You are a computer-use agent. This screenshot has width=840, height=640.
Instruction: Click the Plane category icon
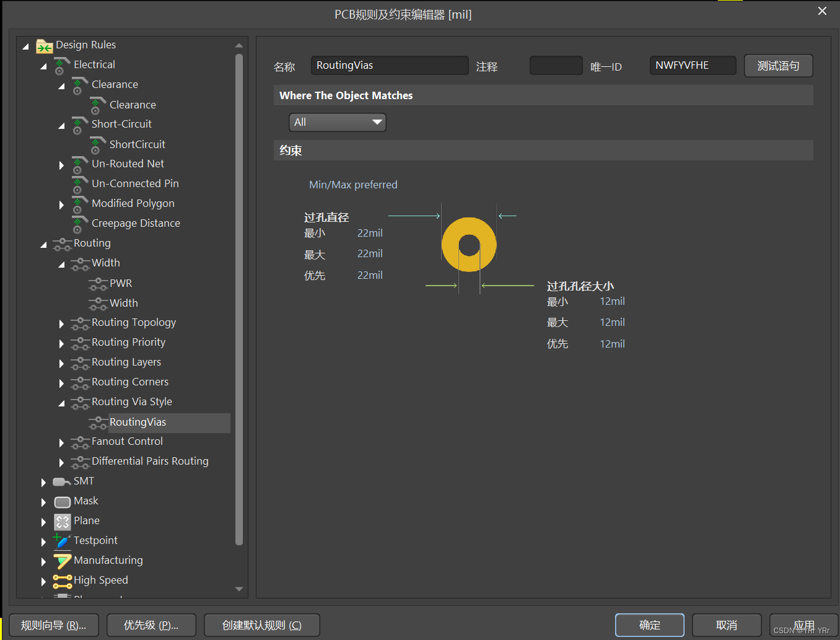click(x=62, y=522)
